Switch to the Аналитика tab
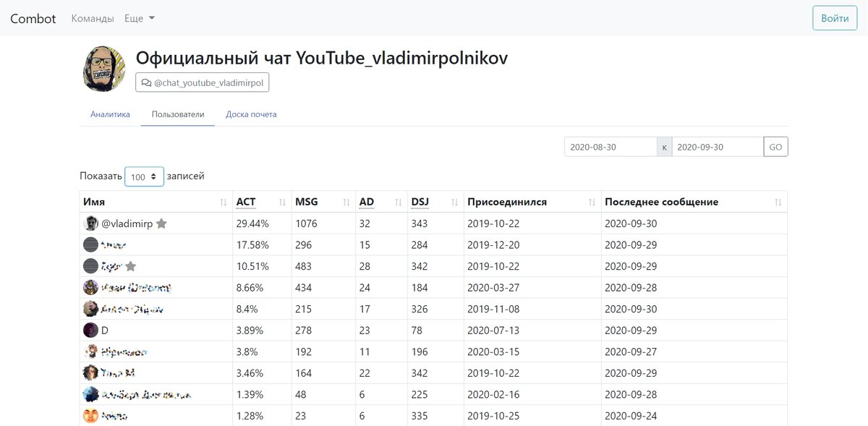This screenshot has width=868, height=426. pyautogui.click(x=110, y=114)
